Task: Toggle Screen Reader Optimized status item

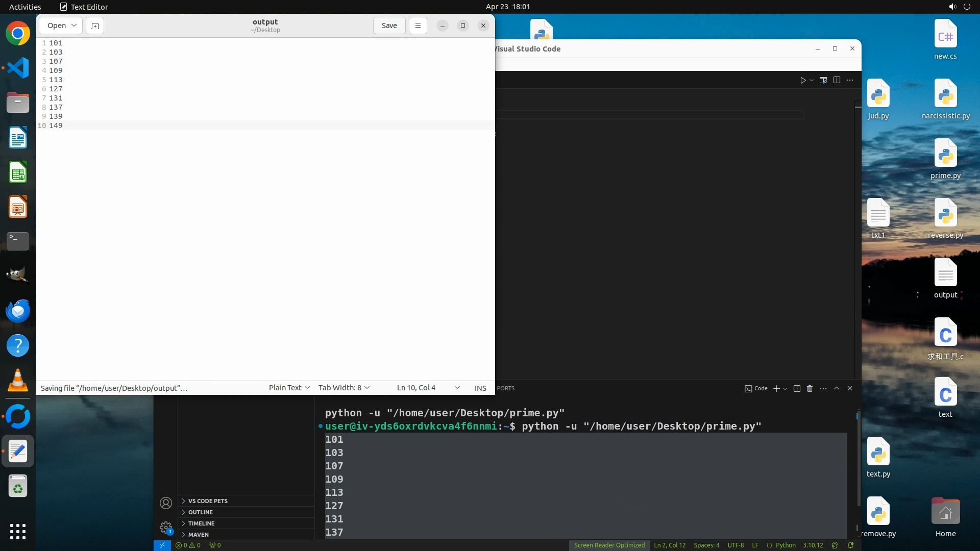Action: (609, 545)
